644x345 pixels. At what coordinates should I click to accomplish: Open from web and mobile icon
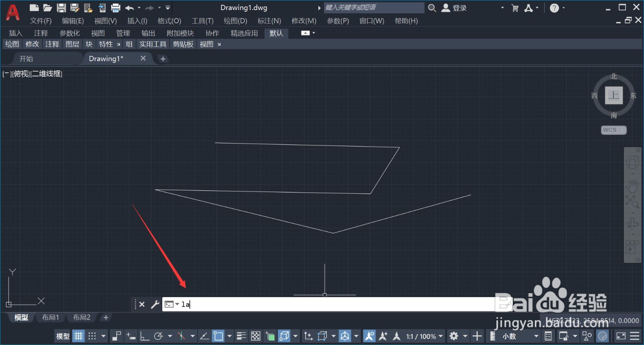(x=88, y=8)
